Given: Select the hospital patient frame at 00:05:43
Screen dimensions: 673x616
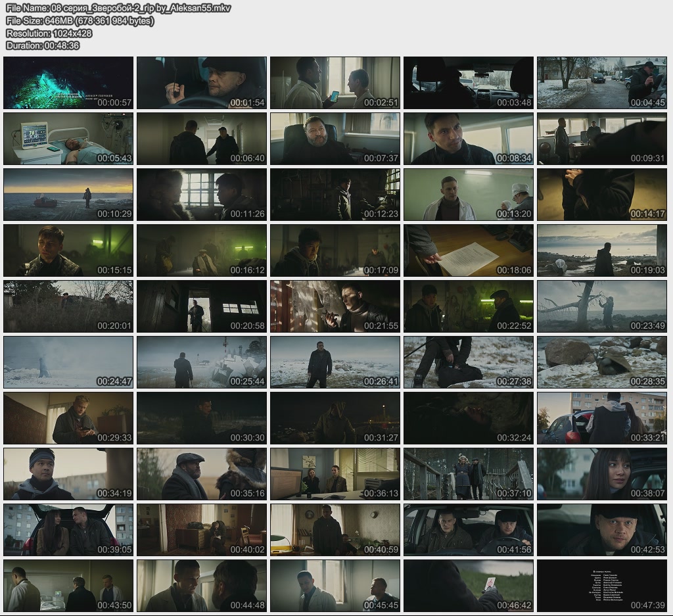Looking at the screenshot, I should (68, 139).
